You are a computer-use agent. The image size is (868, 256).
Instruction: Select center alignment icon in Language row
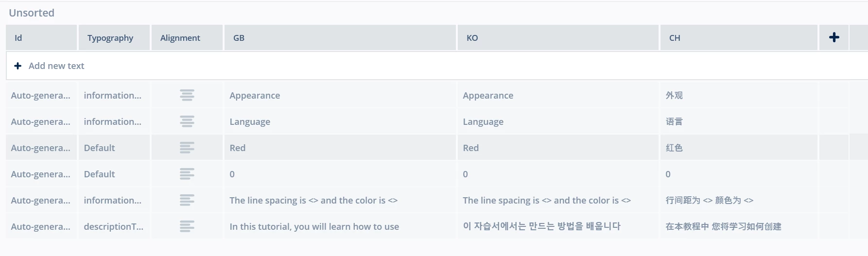point(187,121)
